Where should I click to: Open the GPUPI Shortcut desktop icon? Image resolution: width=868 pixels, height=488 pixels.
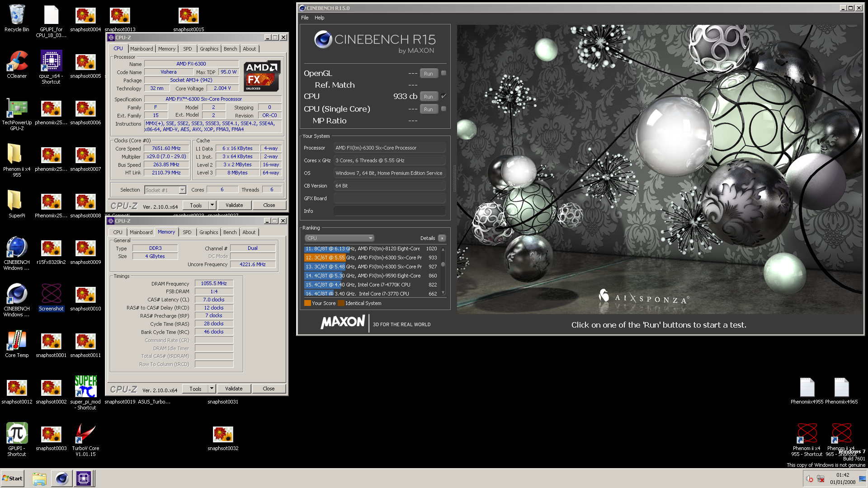(x=17, y=439)
